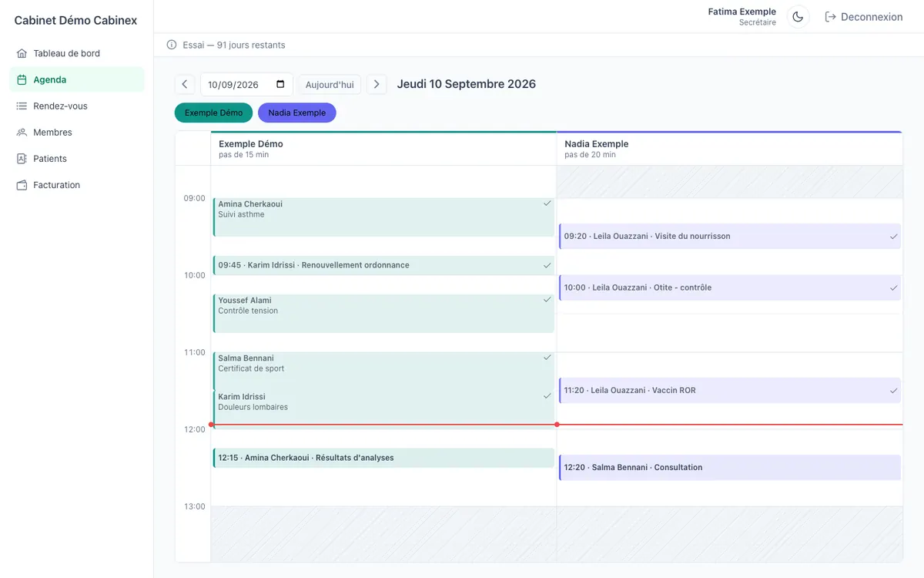Click the list icon beside Rendez-vous
Image resolution: width=924 pixels, height=578 pixels.
pos(22,106)
